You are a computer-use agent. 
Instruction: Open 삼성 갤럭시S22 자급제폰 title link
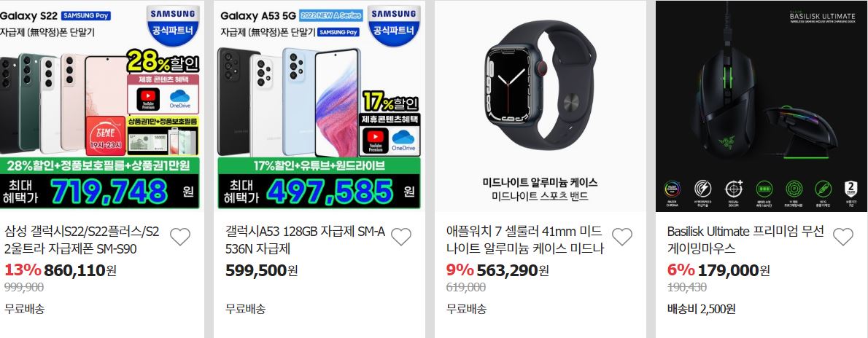pyautogui.click(x=82, y=240)
